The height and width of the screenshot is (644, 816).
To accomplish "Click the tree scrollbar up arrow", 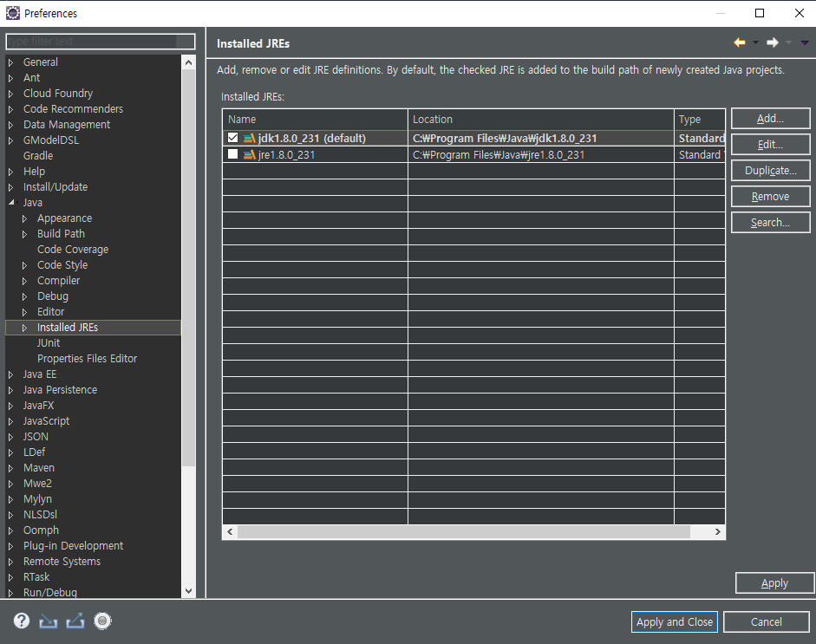I will click(188, 62).
